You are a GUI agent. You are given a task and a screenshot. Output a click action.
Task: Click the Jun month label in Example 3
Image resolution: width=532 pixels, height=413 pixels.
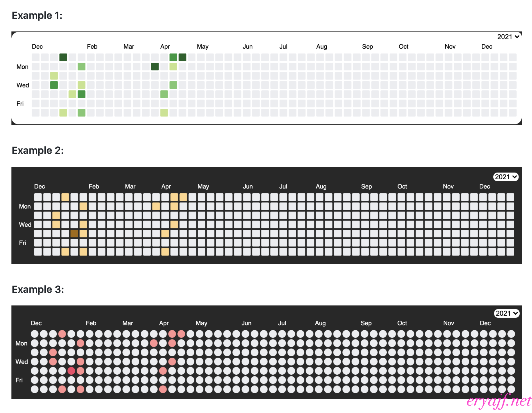point(246,323)
